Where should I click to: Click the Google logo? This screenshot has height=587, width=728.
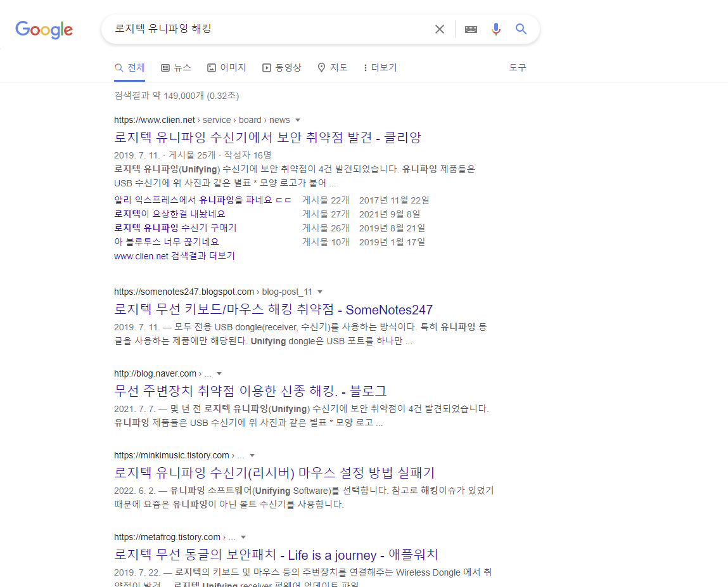44,30
